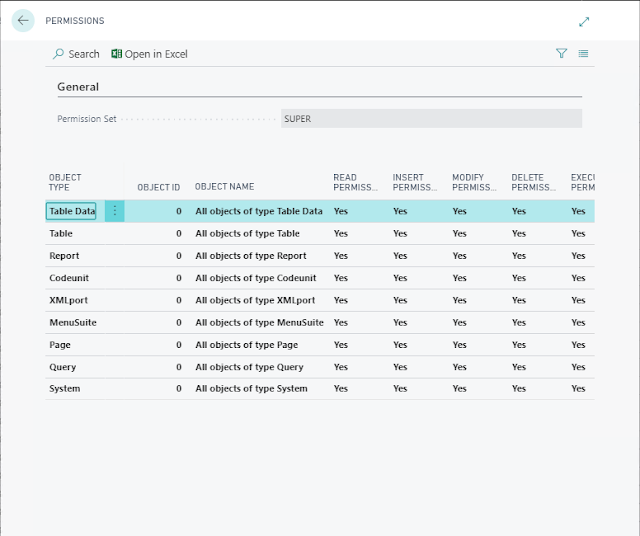Screen dimensions: 640x536
Task: Click the Insert Permission column header
Action: point(415,182)
